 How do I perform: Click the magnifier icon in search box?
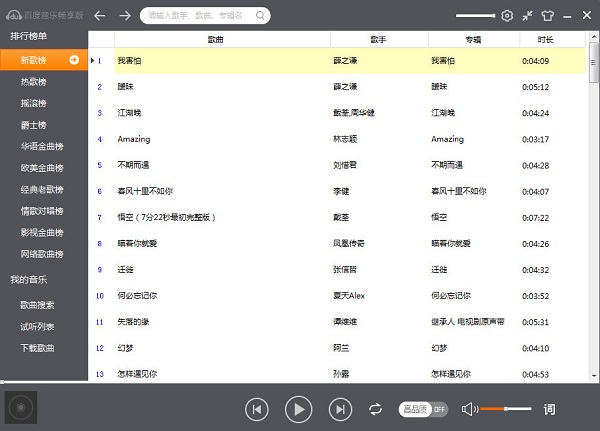(x=260, y=16)
